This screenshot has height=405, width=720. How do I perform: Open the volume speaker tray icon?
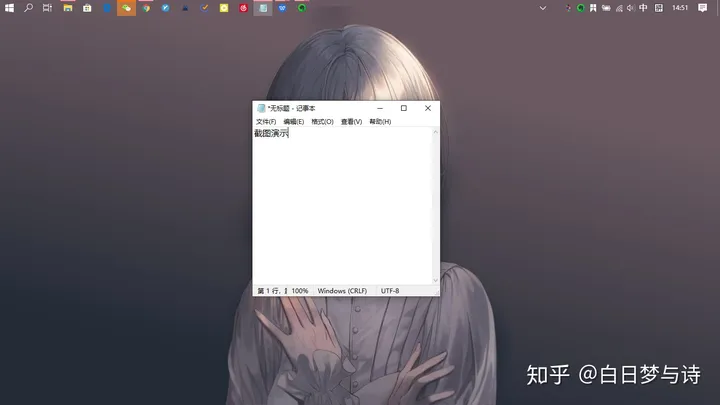630,8
